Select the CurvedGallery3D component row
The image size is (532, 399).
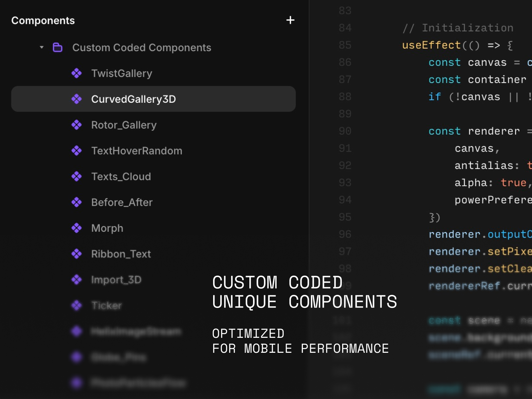[x=153, y=99]
